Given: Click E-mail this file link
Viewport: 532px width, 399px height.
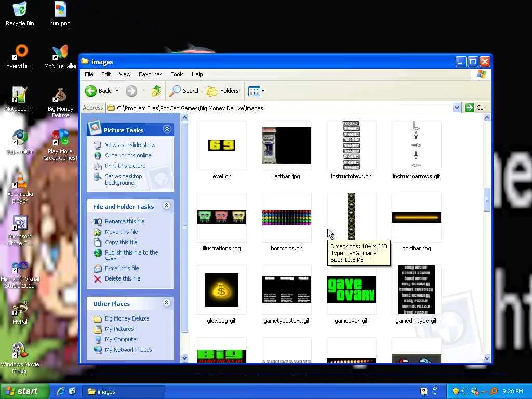Looking at the screenshot, I should 122,268.
